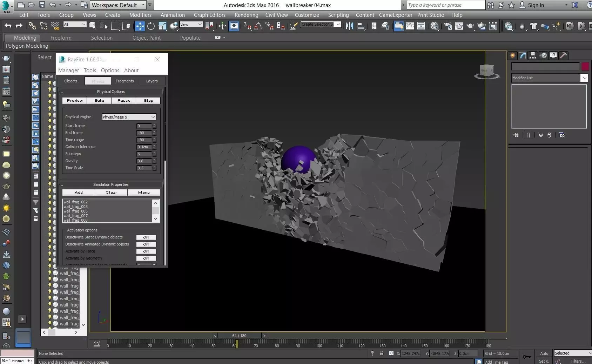Toggle Deactivate Static Dynamic objects option
The image size is (592, 364).
[146, 237]
